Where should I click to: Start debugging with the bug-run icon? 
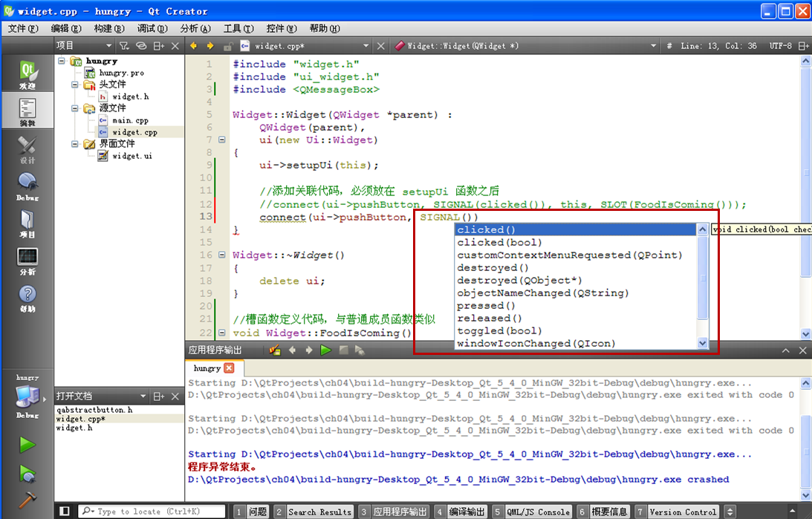coord(27,474)
